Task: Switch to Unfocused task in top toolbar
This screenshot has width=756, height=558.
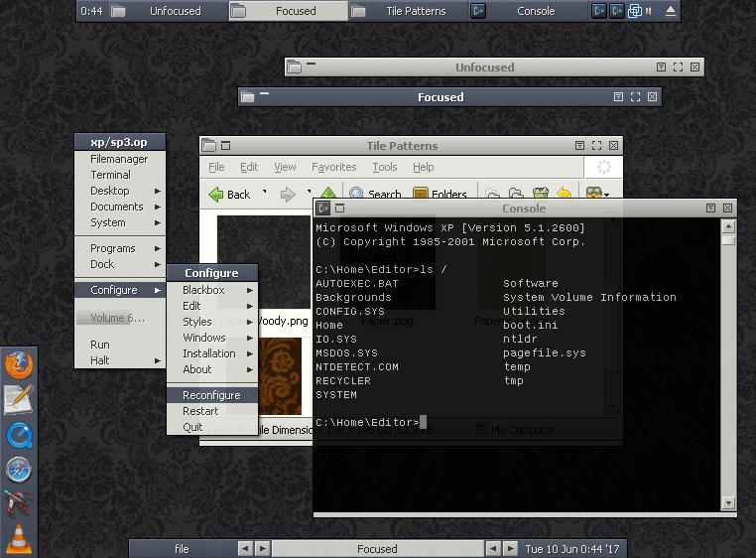Action: click(x=168, y=11)
